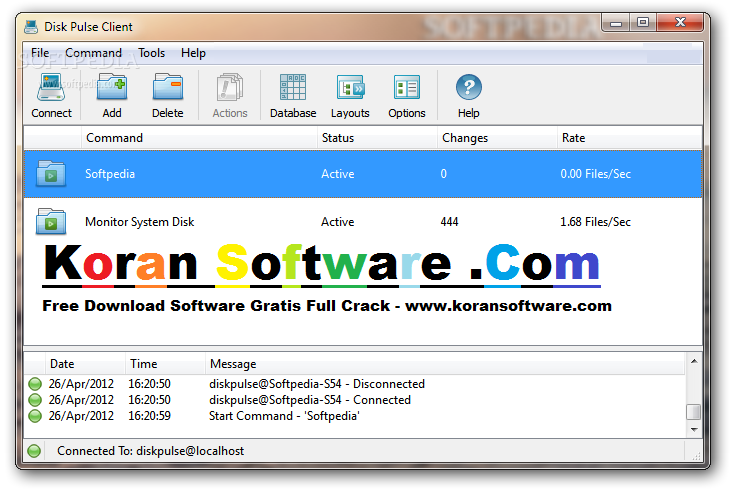
Task: Sort by the Changes column header
Action: [497, 138]
